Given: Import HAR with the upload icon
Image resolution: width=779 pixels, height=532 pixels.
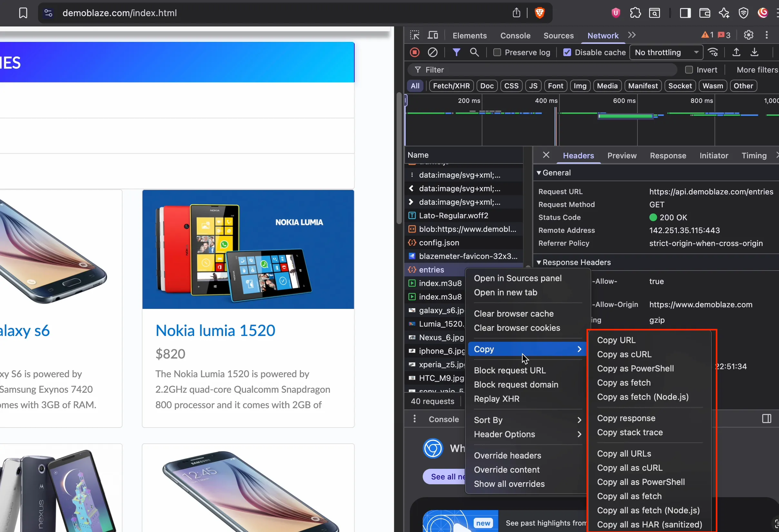Looking at the screenshot, I should click(x=736, y=52).
